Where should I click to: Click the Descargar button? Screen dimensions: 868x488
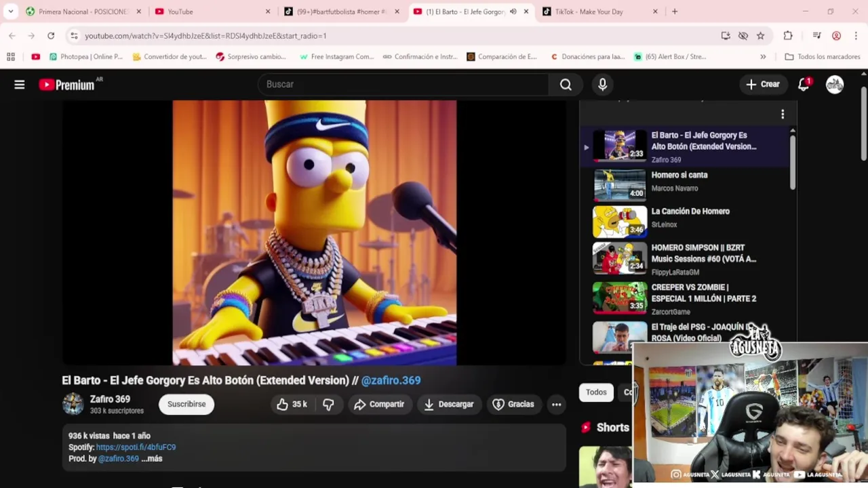(x=449, y=404)
